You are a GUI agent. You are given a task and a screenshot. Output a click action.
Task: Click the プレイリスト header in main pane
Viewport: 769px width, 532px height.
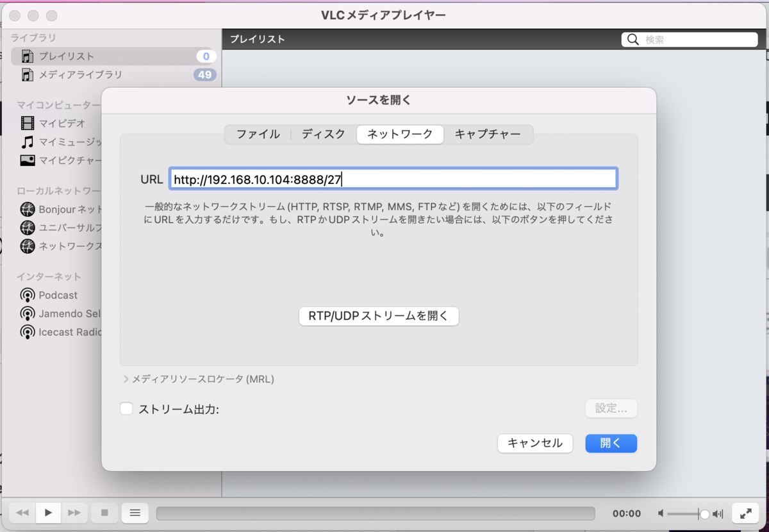(258, 40)
